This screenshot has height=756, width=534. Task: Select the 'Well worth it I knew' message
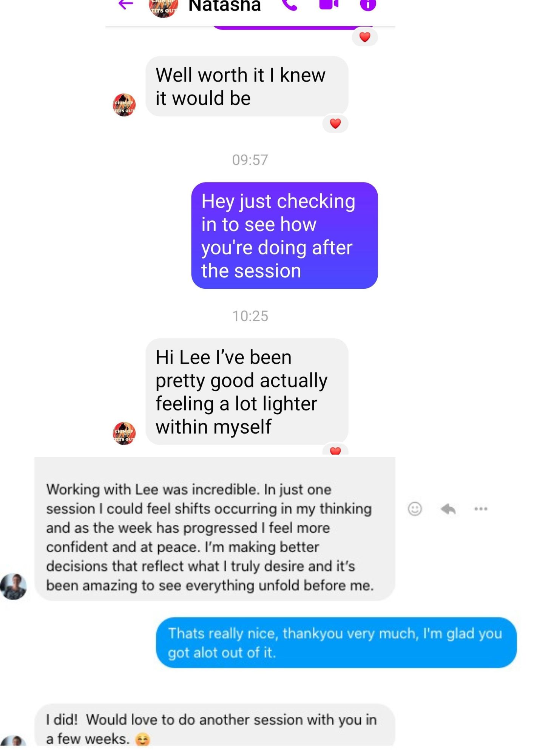tap(247, 86)
